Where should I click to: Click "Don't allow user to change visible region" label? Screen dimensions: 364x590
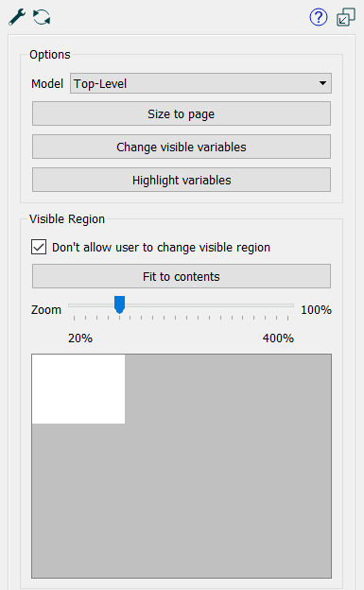coord(161,248)
